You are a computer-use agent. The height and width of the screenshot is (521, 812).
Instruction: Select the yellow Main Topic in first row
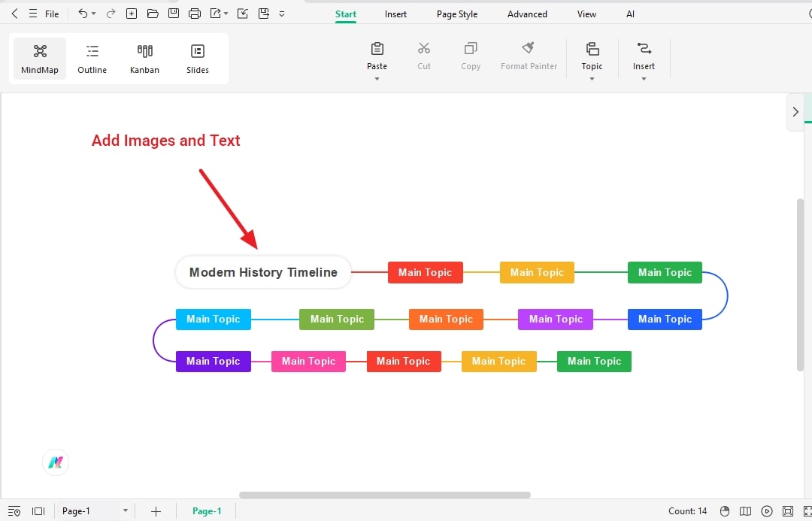537,272
